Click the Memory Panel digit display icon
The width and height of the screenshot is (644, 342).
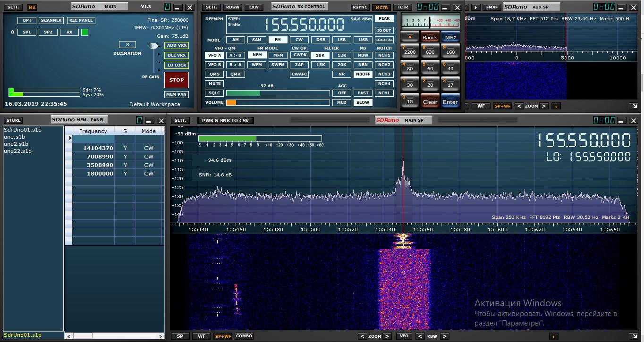pos(139,120)
